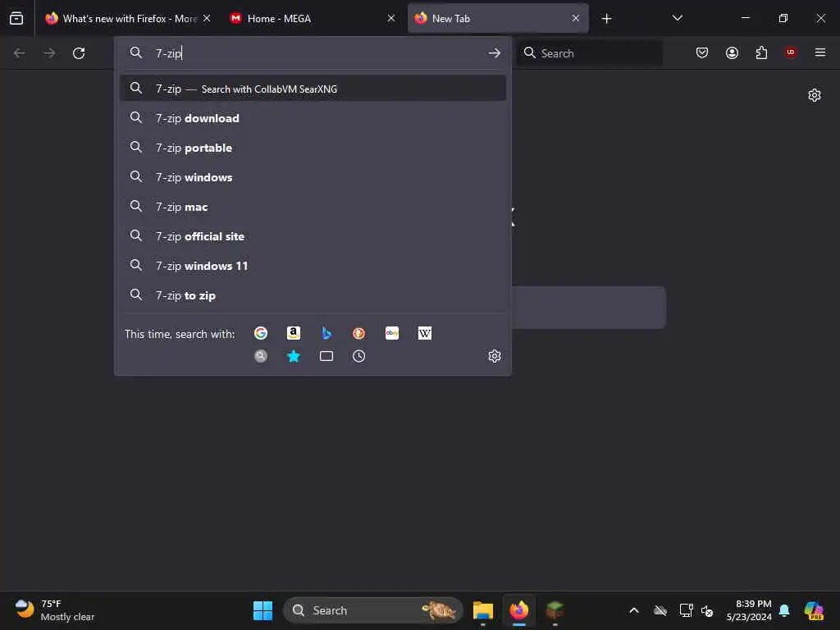Open the Firefox hamburger application menu
The height and width of the screenshot is (630, 840).
point(820,52)
